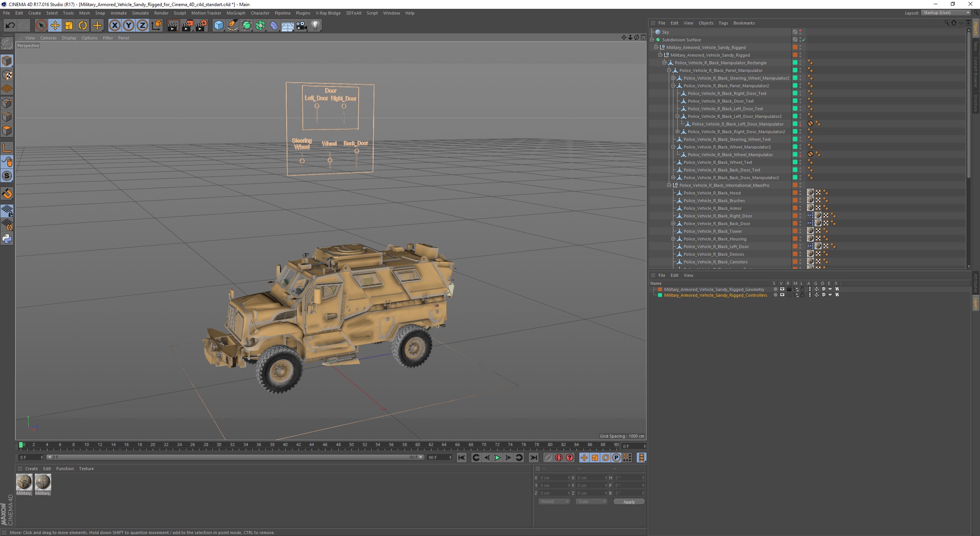
Task: Open Bookmarks in Object Manager
Action: point(744,23)
